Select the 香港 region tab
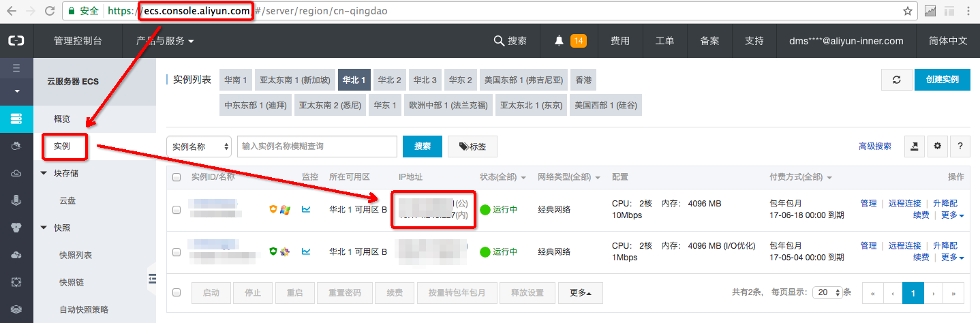This screenshot has height=323, width=980. tap(583, 80)
